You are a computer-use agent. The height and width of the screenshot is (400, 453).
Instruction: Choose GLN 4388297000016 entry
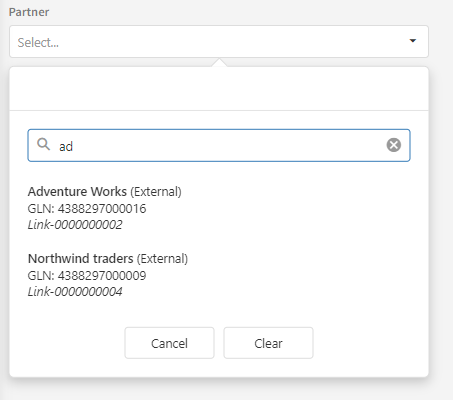(x=87, y=209)
